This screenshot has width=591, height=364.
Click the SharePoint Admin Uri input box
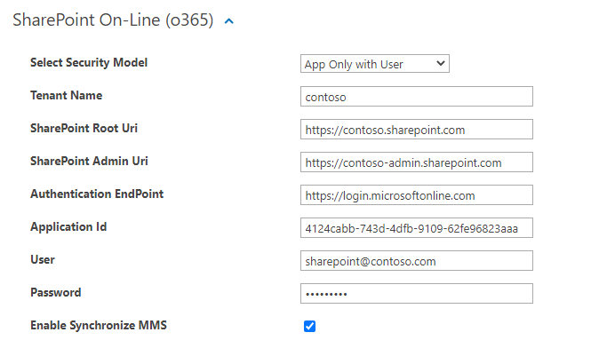pyautogui.click(x=416, y=162)
